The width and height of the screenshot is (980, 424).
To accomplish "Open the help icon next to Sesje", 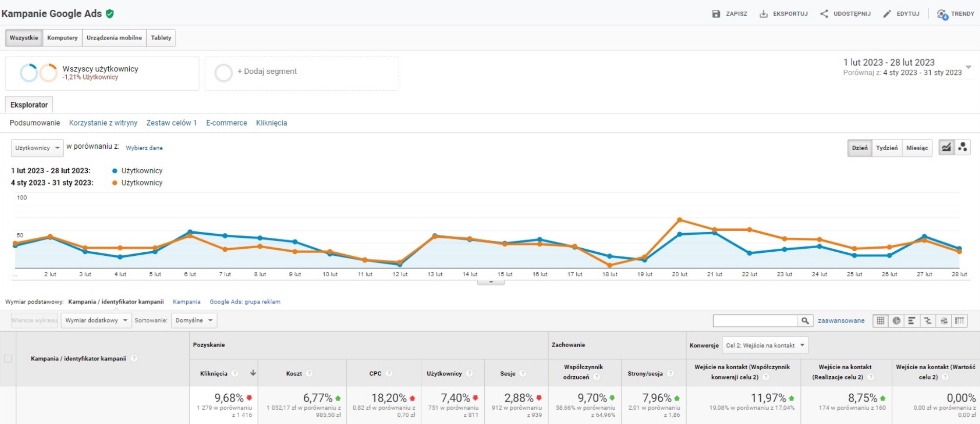I will [523, 373].
